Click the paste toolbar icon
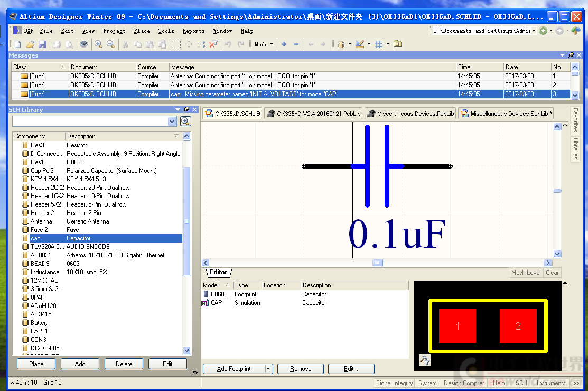This screenshot has height=391, width=588. pyautogui.click(x=150, y=44)
